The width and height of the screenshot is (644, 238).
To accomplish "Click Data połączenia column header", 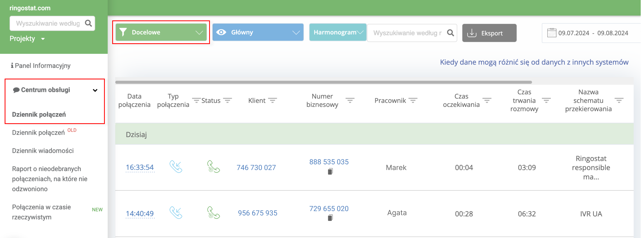I will [x=134, y=100].
